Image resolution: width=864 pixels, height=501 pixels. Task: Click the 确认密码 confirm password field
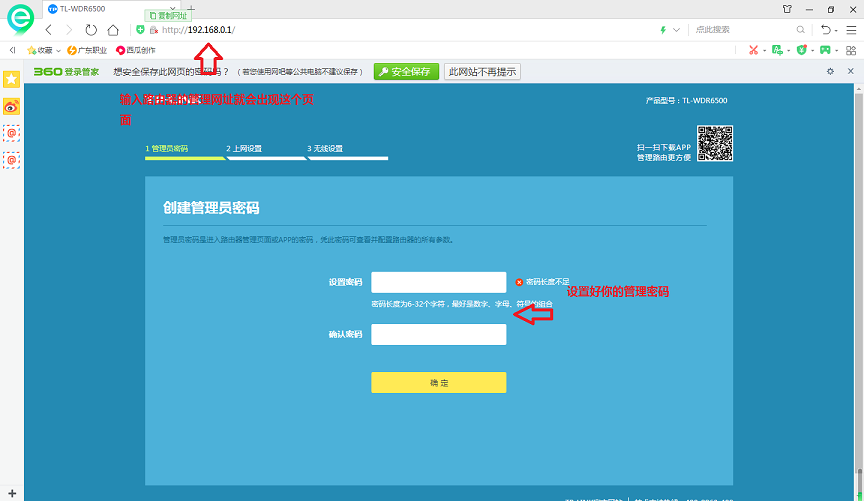click(438, 334)
